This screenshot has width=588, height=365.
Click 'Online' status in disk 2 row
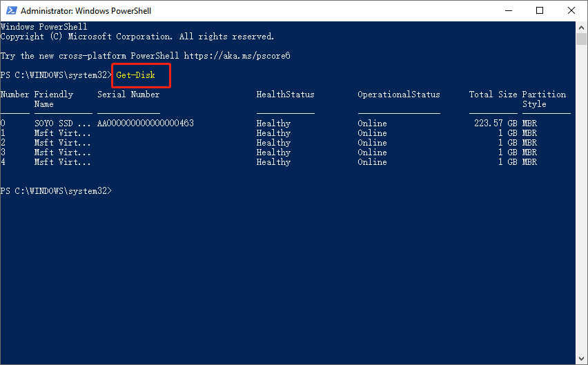pos(372,143)
